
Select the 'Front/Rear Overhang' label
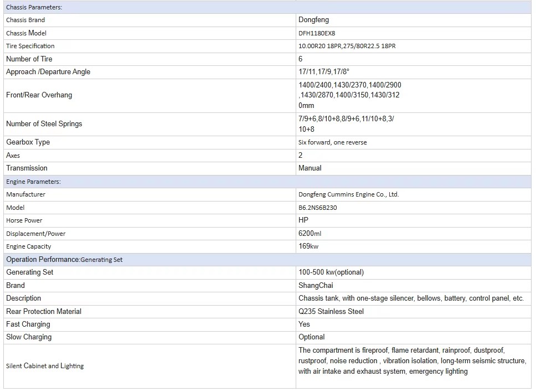coord(39,95)
